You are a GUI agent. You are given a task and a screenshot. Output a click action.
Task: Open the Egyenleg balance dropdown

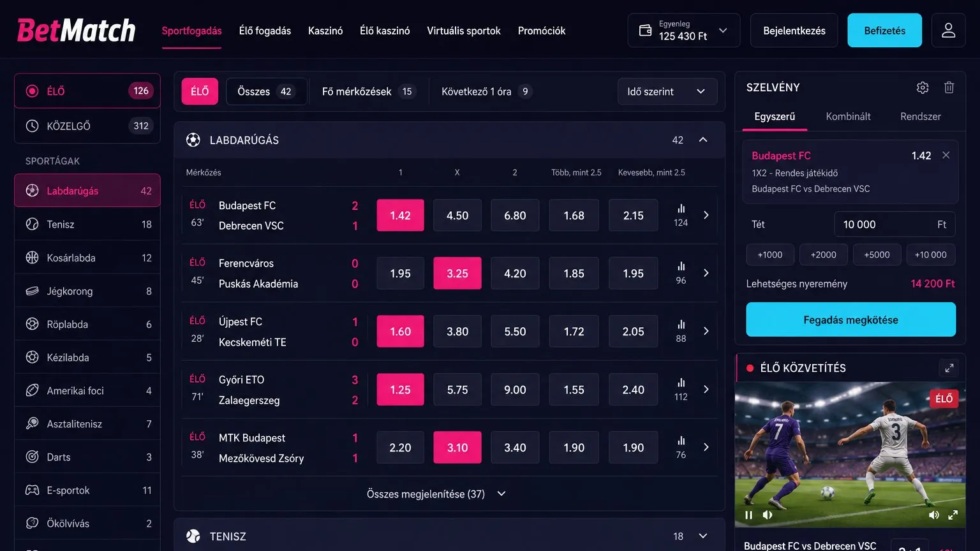684,31
